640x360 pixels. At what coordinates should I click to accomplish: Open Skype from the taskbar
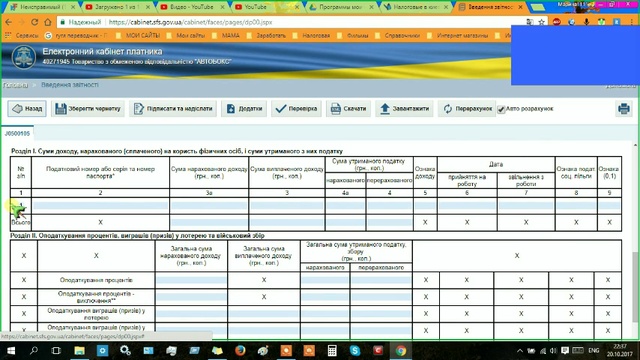coord(355,351)
